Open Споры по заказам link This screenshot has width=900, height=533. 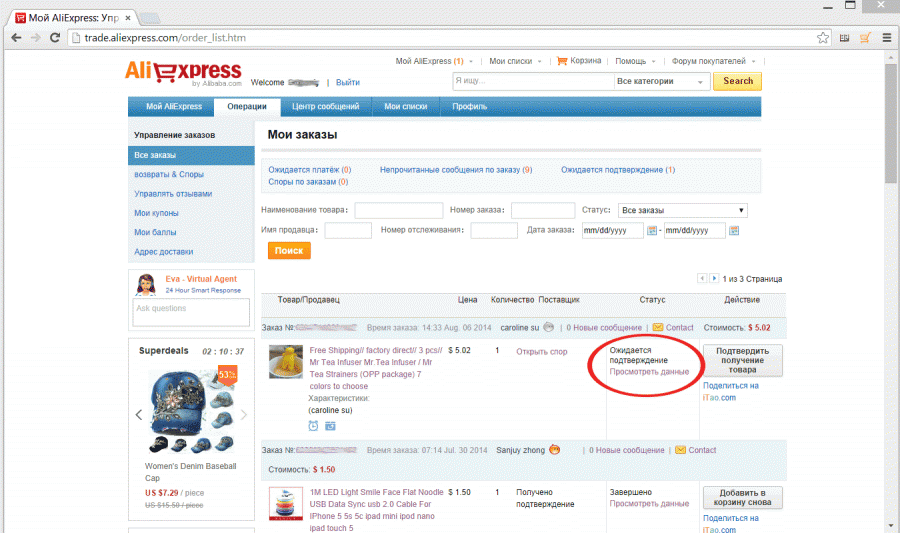(x=308, y=182)
